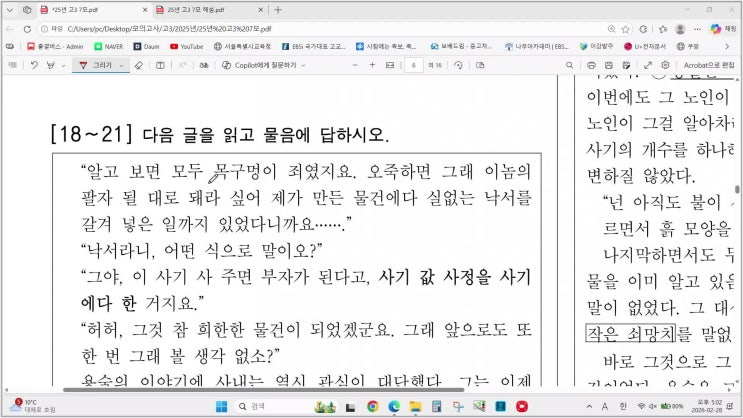Click the zoom in plus icon
The image size is (743, 418).
coord(373,65)
